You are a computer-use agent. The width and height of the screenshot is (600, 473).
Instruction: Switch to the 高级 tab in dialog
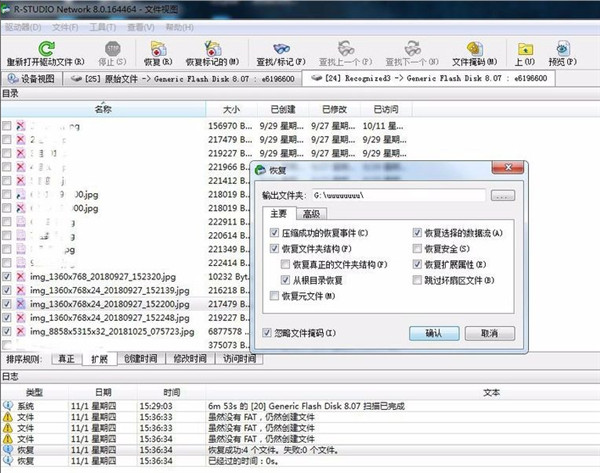[311, 214]
